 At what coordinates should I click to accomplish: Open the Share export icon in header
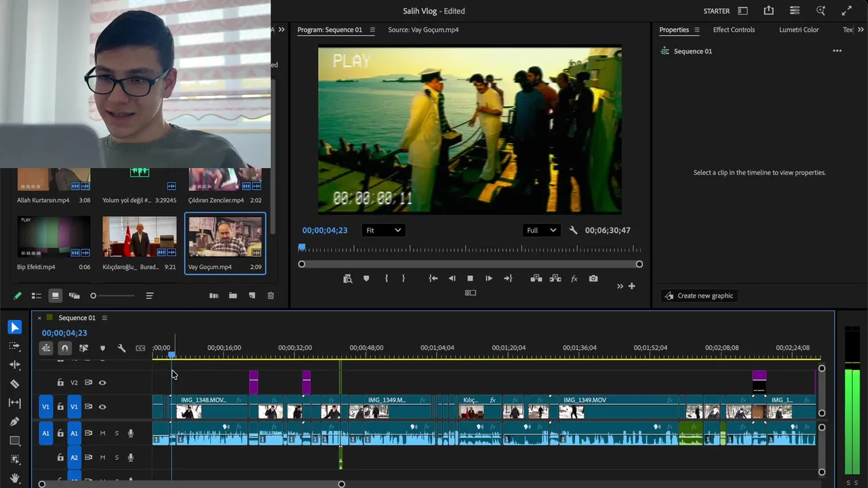[768, 11]
